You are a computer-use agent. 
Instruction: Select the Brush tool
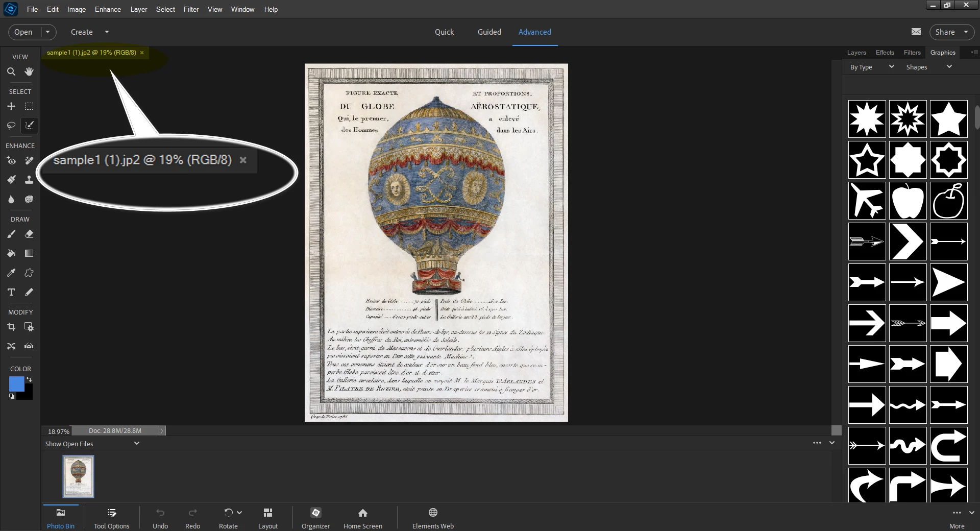[11, 234]
